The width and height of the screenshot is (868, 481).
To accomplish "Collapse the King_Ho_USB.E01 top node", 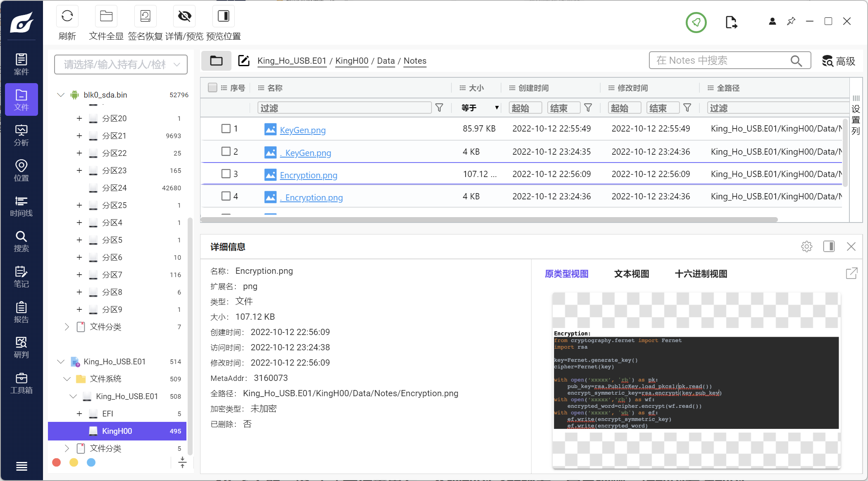I will pyautogui.click(x=61, y=361).
